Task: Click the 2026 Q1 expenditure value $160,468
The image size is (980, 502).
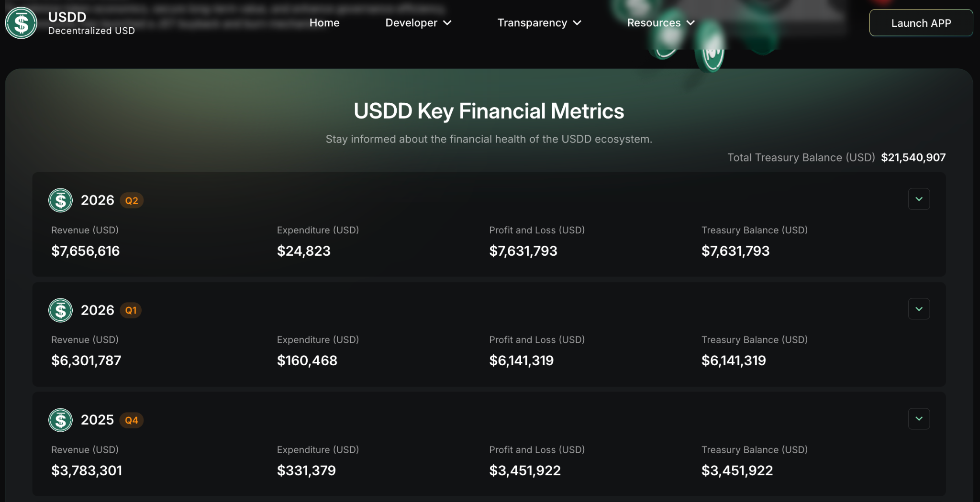Action: (307, 360)
